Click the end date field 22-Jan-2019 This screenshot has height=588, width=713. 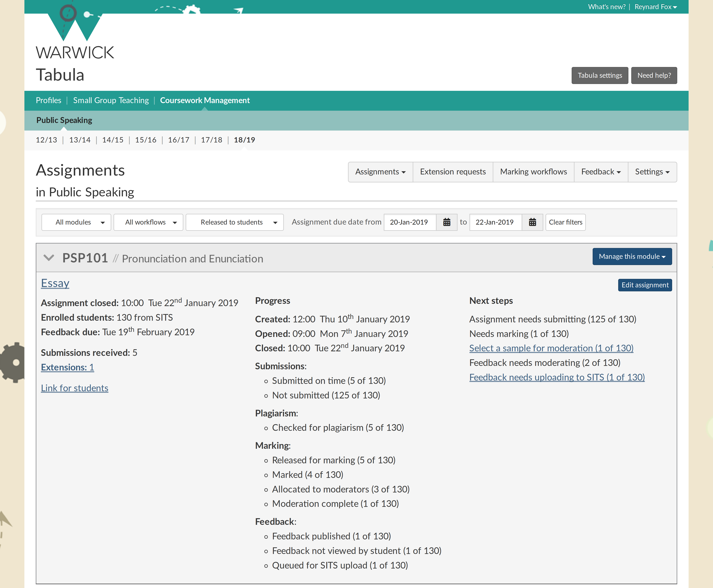(496, 222)
